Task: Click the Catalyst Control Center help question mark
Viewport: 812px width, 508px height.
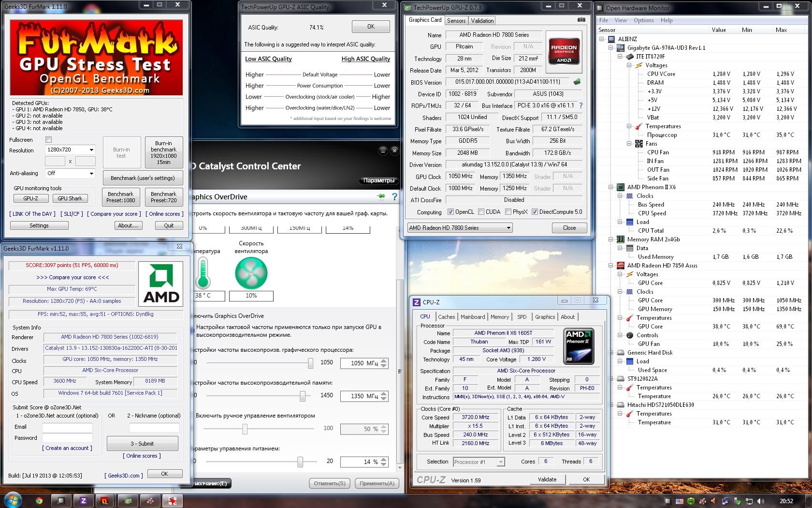Action: 394,197
